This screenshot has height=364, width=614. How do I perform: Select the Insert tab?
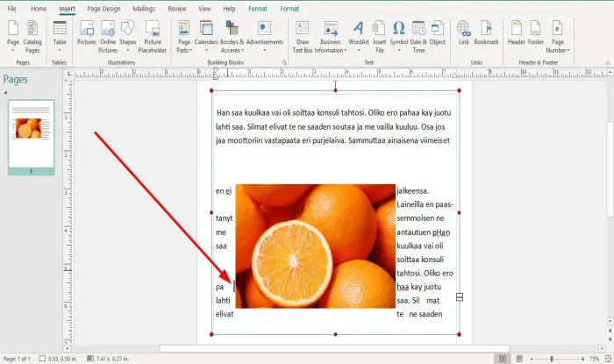67,9
